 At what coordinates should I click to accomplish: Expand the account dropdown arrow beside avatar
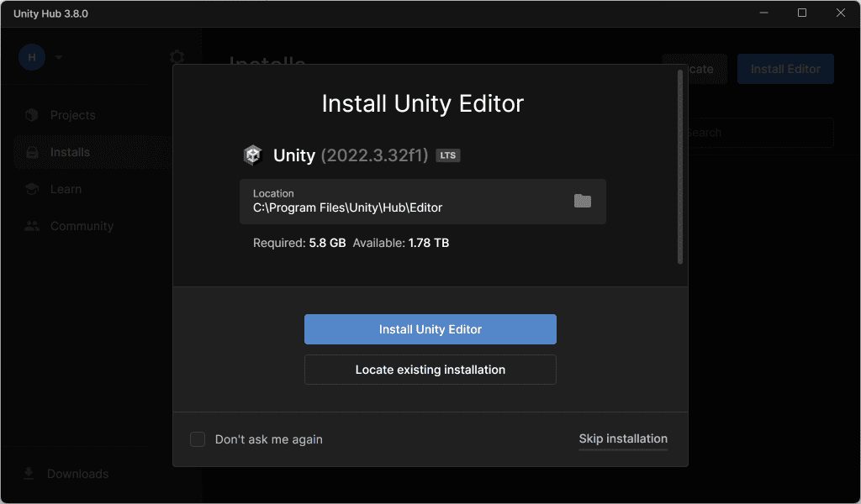click(x=59, y=57)
